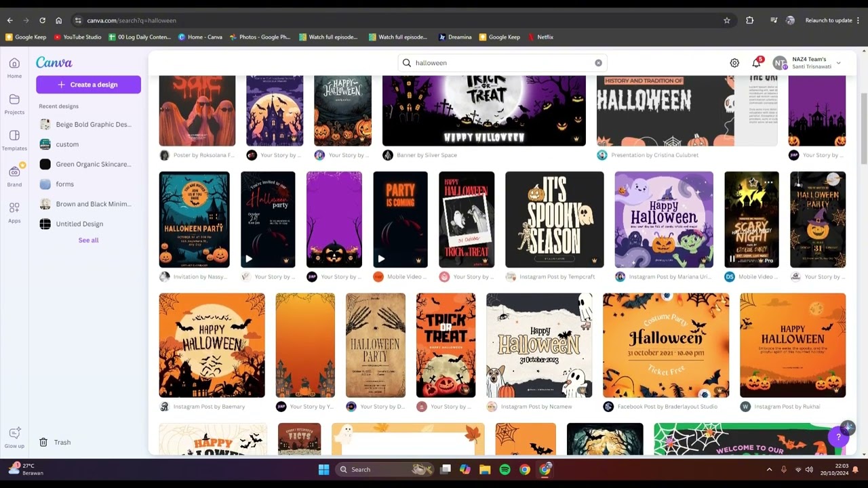This screenshot has width=868, height=488.
Task: Open the Windows Start menu
Action: (x=323, y=469)
